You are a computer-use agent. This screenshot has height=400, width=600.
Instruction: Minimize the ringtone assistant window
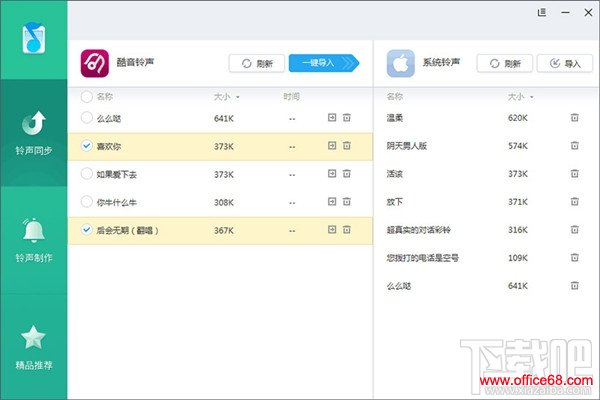565,13
